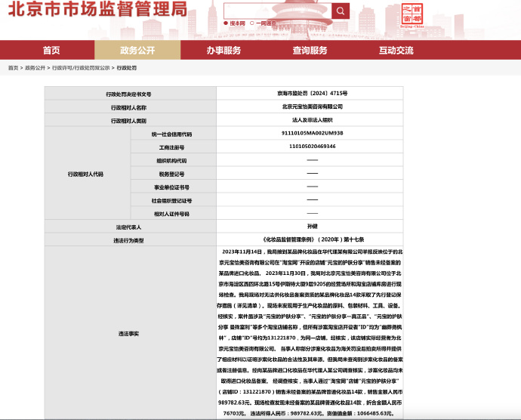This screenshot has height=420, width=521.
Task: Open the 政务公开 navigation tab
Action: click(137, 50)
